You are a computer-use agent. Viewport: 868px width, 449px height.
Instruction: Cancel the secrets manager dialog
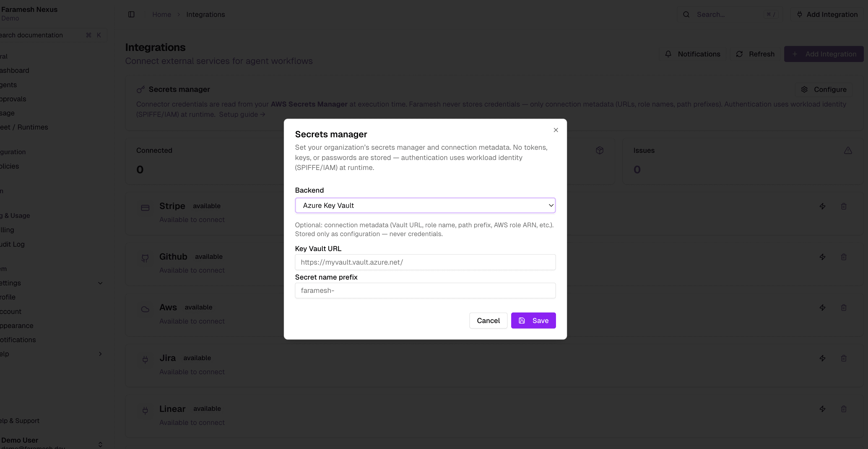pos(488,321)
